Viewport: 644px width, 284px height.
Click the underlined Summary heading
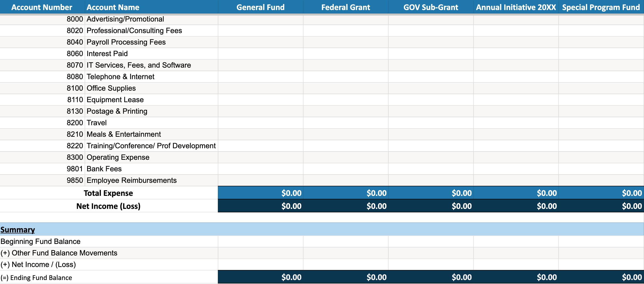point(18,230)
